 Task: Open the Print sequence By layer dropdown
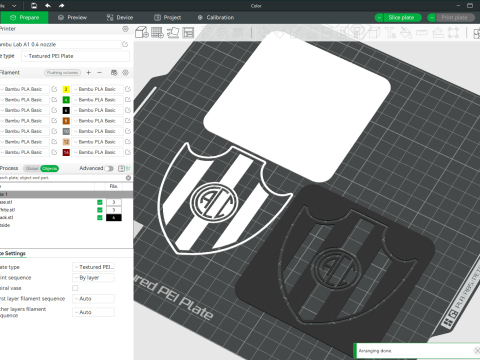93,278
